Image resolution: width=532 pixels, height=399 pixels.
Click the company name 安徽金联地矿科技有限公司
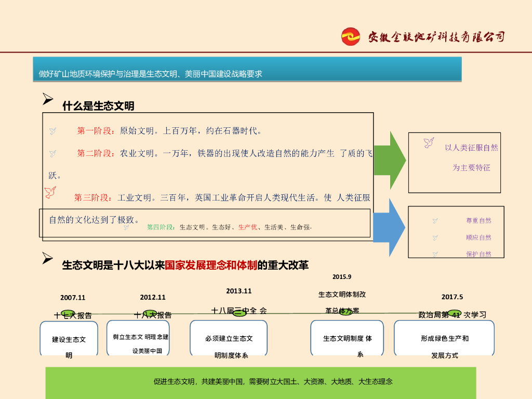436,37
